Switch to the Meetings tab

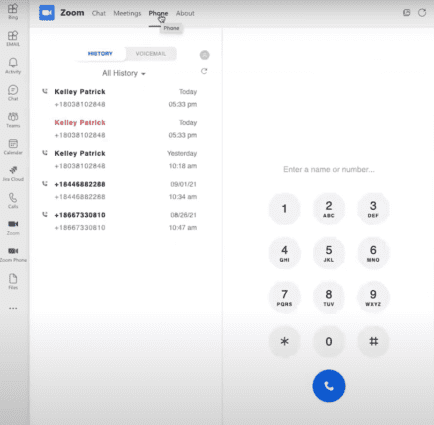(x=127, y=13)
